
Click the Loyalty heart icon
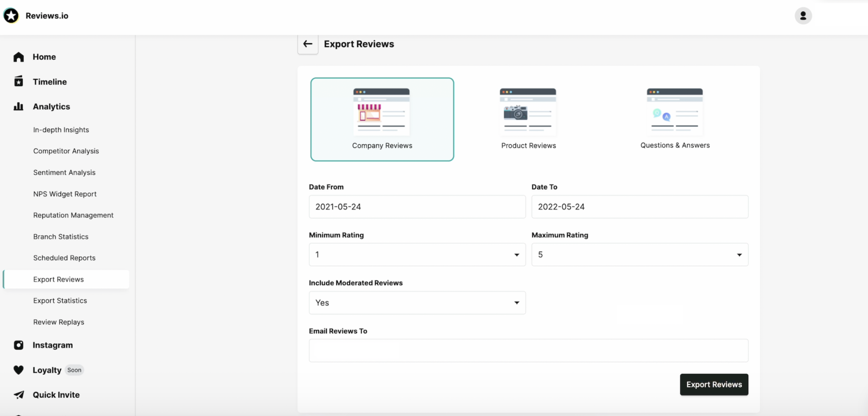click(x=19, y=370)
